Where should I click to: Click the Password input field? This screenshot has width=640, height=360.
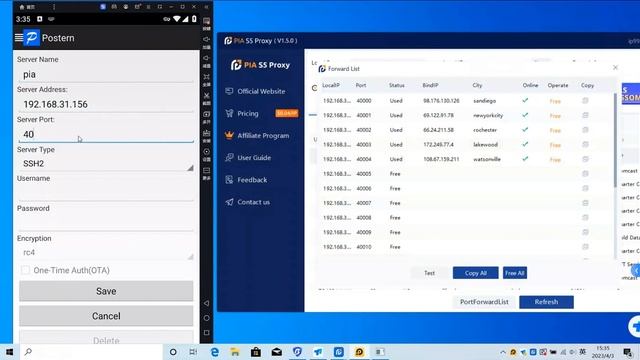[106, 223]
